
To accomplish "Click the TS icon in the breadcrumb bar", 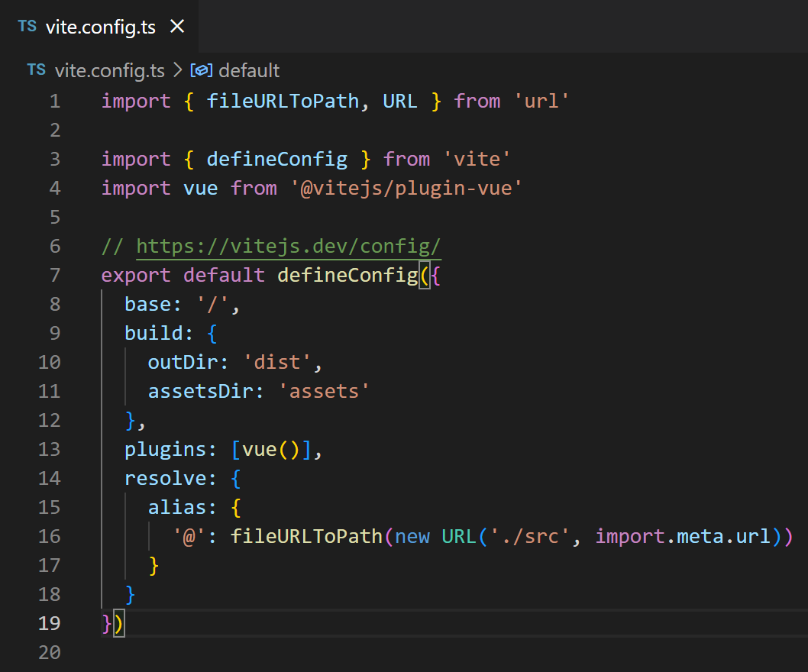I will point(36,70).
